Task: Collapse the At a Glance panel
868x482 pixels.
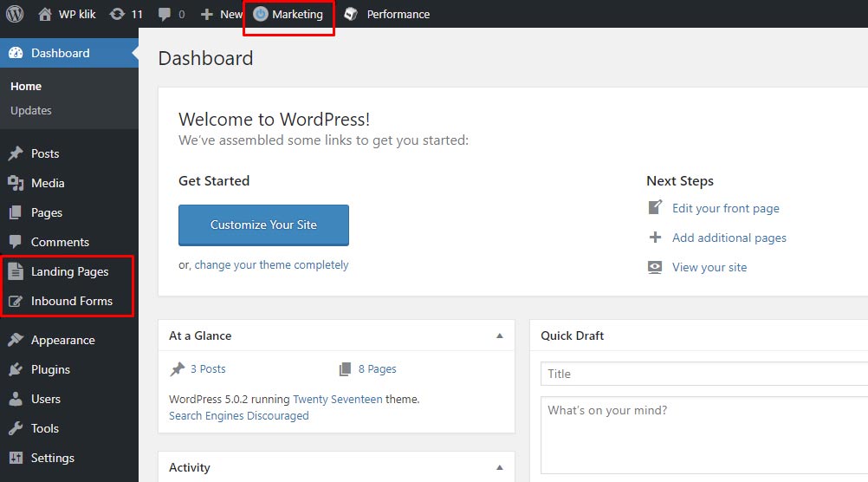Action: 499,335
